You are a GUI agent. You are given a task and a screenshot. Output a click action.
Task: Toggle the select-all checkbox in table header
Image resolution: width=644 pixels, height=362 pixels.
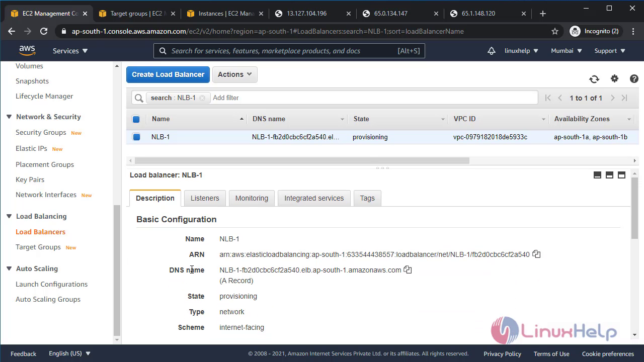pyautogui.click(x=136, y=119)
